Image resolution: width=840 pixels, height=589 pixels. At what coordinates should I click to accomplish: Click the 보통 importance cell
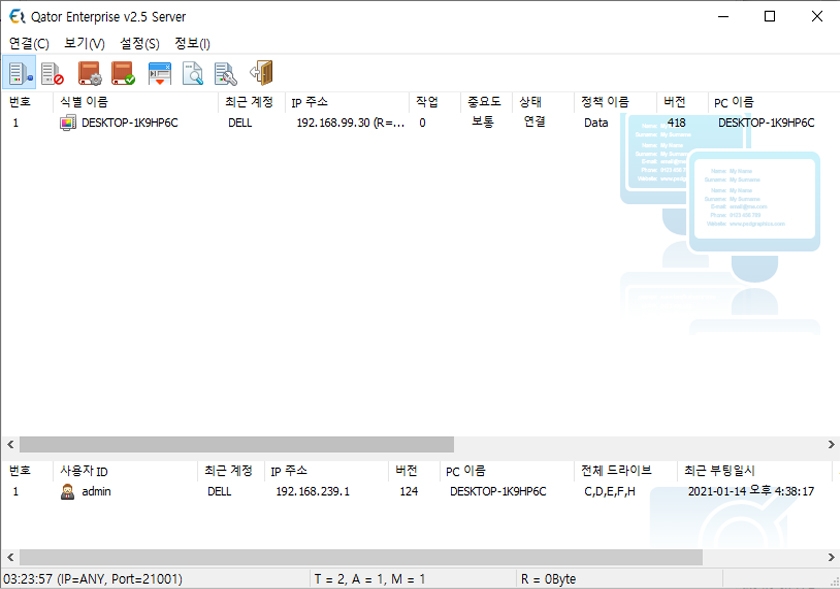point(482,122)
